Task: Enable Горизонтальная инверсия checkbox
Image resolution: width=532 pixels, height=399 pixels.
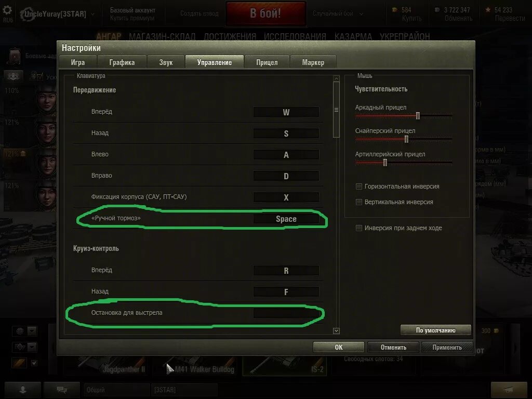Action: (x=358, y=187)
